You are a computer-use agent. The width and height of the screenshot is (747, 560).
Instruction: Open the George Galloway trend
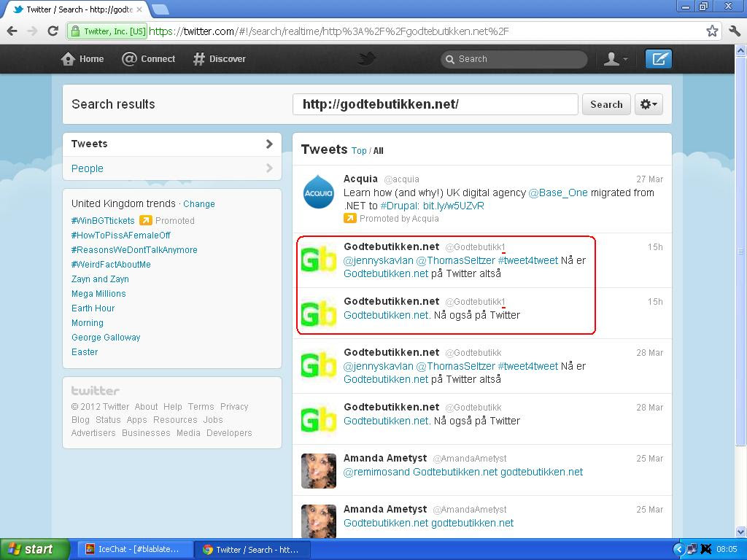(x=106, y=337)
